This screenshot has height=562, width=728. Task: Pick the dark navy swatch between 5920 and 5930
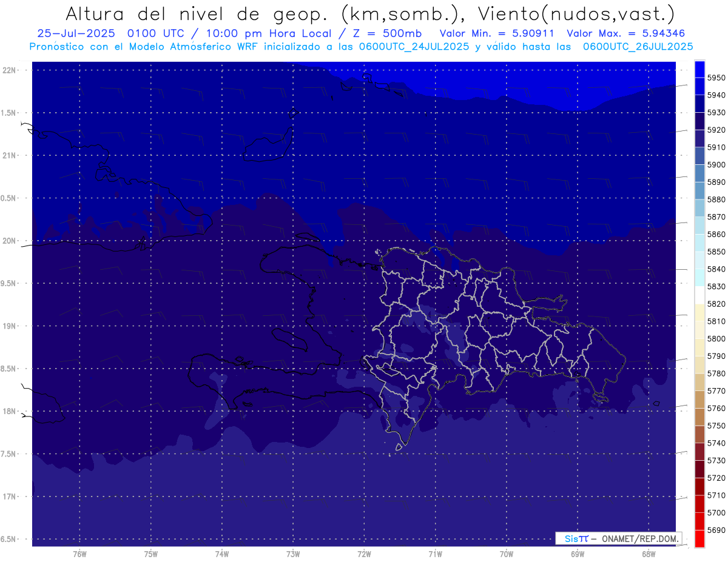(699, 121)
